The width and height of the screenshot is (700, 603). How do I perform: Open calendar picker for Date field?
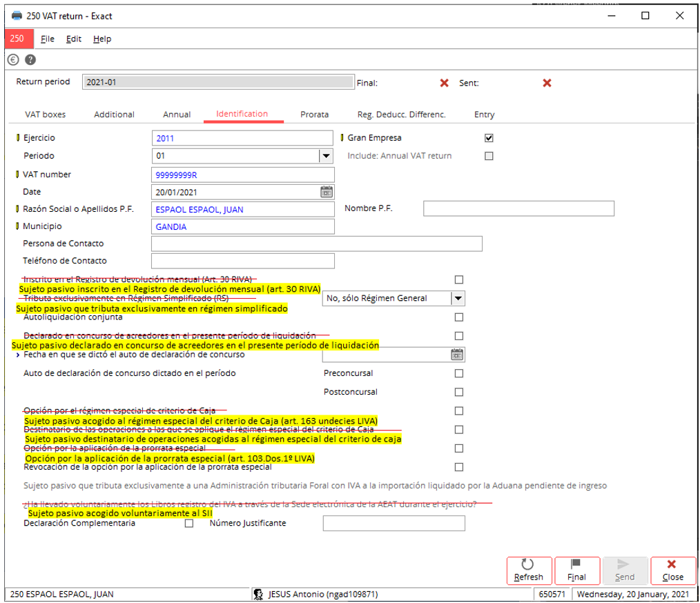pos(327,192)
